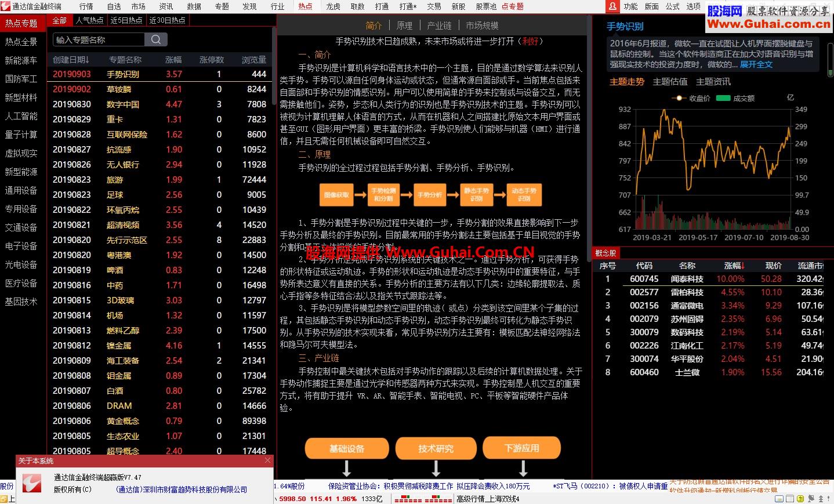Switch to the 人气热点 tab

90,20
